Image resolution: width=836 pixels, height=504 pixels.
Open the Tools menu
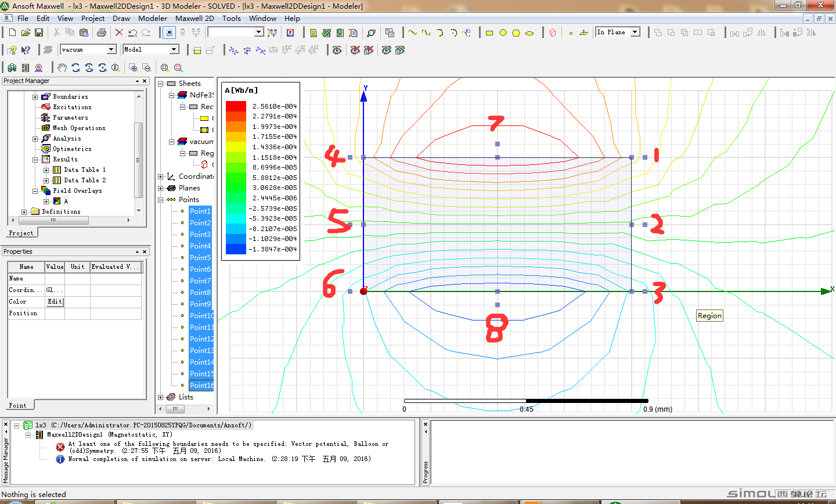pos(231,18)
